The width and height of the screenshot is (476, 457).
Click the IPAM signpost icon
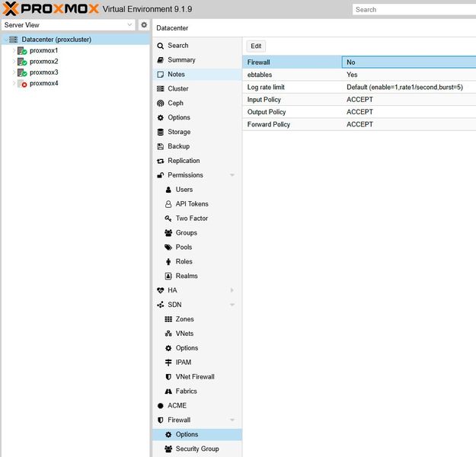point(168,363)
